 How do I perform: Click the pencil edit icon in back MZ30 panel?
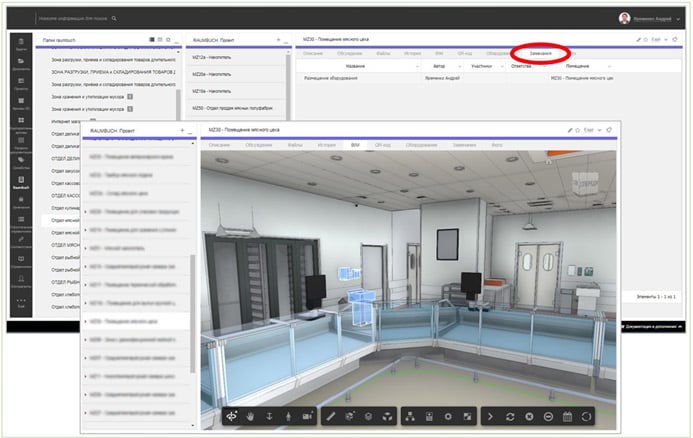(639, 40)
